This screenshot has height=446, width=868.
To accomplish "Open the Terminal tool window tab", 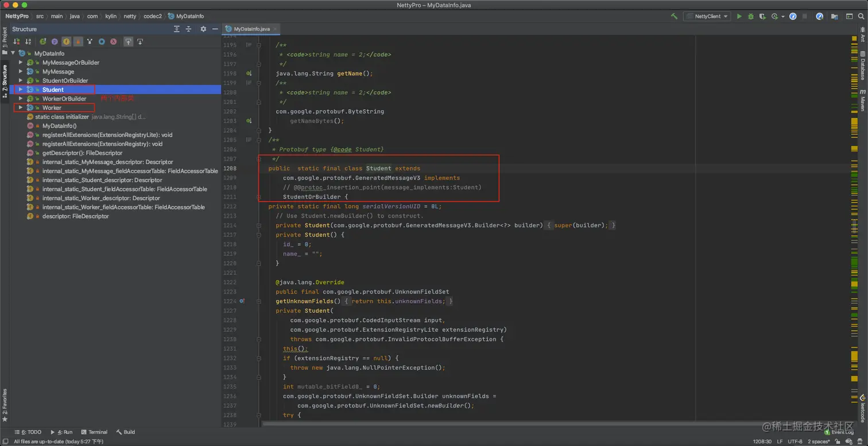I will coord(94,432).
